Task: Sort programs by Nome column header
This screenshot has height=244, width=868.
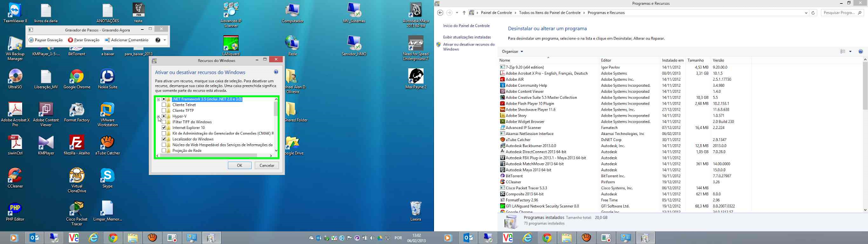Action: point(548,60)
